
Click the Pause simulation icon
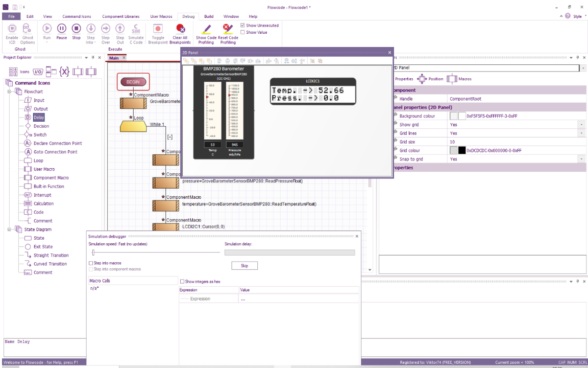pos(61,29)
